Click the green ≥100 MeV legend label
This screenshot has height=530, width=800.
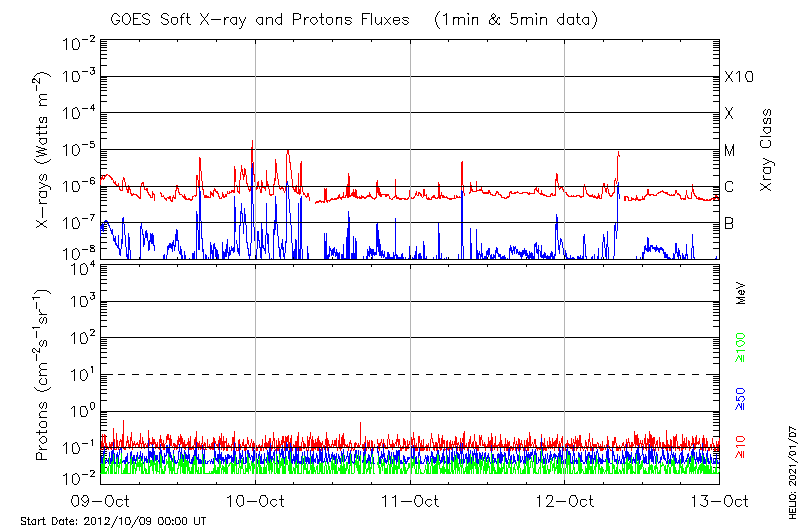click(x=742, y=348)
